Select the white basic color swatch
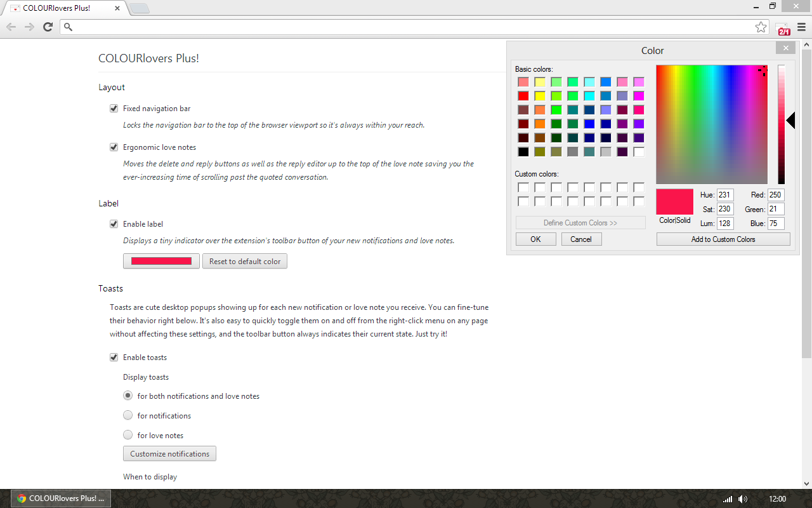Screen dimensions: 812x508 [639, 152]
